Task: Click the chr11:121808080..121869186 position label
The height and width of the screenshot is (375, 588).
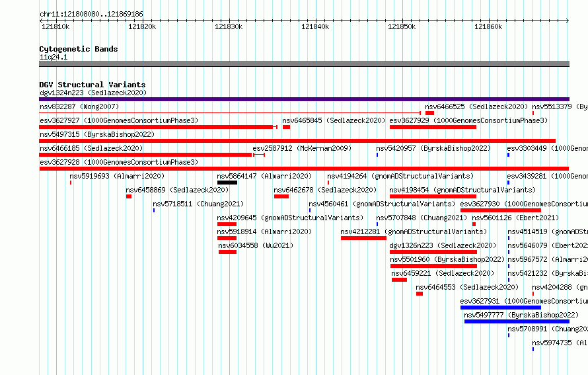Action: point(91,14)
